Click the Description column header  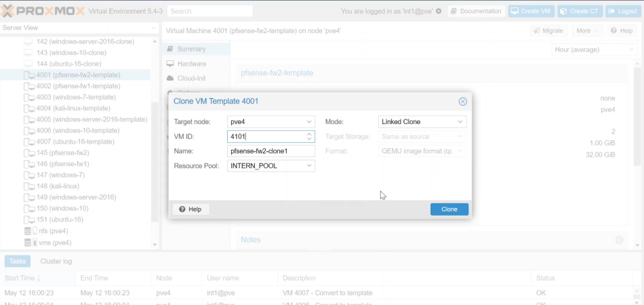[404, 278]
